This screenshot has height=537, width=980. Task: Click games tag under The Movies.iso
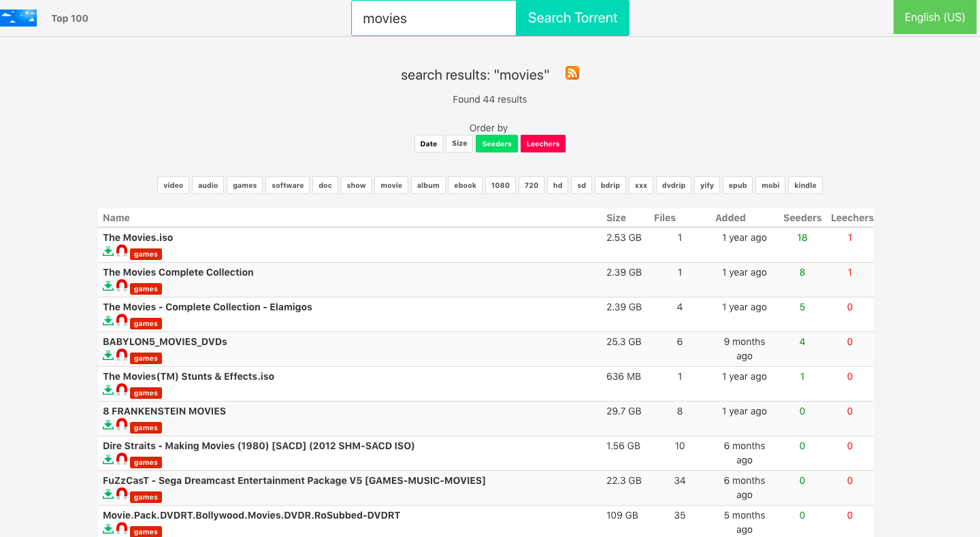tap(146, 254)
